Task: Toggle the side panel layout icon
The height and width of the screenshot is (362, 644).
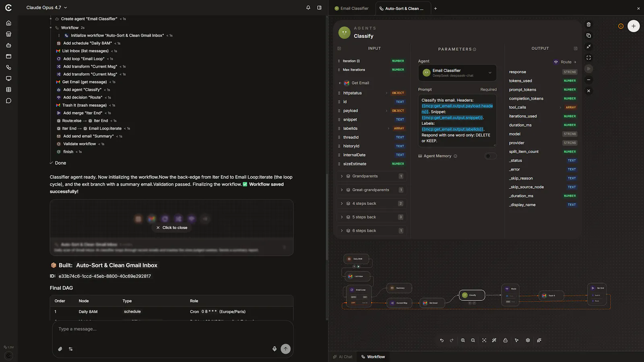Action: click(319, 8)
